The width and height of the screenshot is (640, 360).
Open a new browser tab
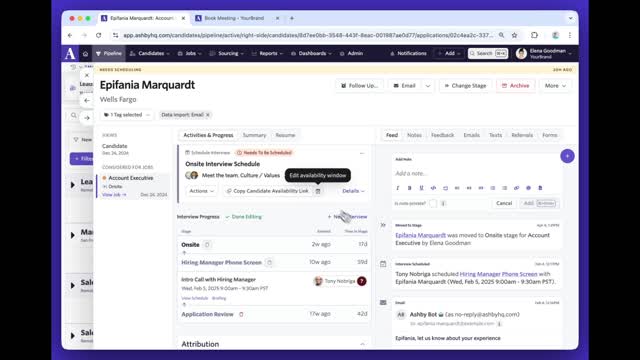tap(292, 18)
